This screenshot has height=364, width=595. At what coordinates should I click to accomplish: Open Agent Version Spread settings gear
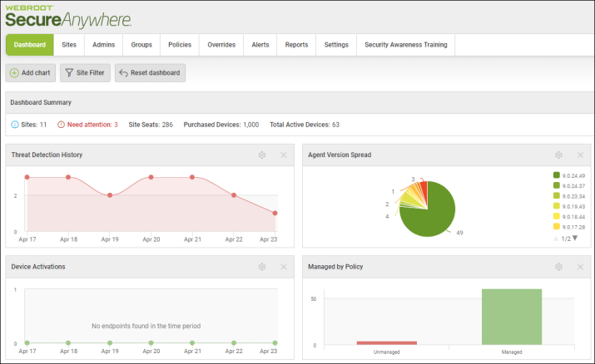(559, 155)
